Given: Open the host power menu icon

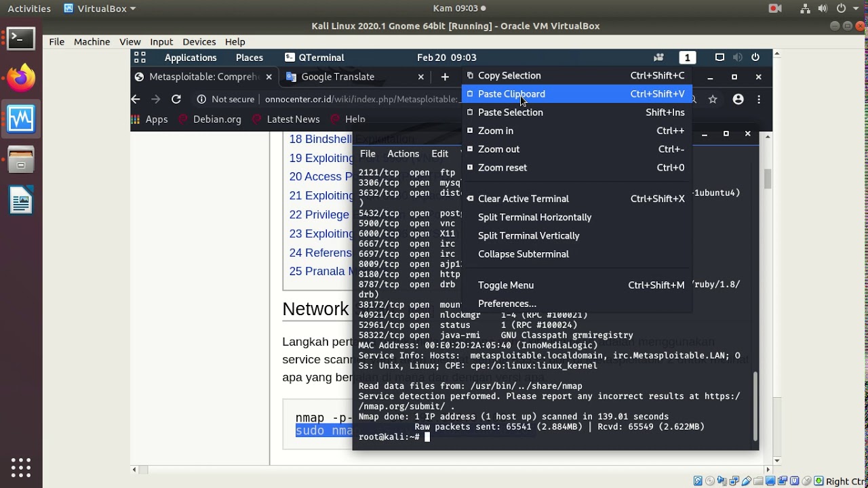Looking at the screenshot, I should point(841,8).
